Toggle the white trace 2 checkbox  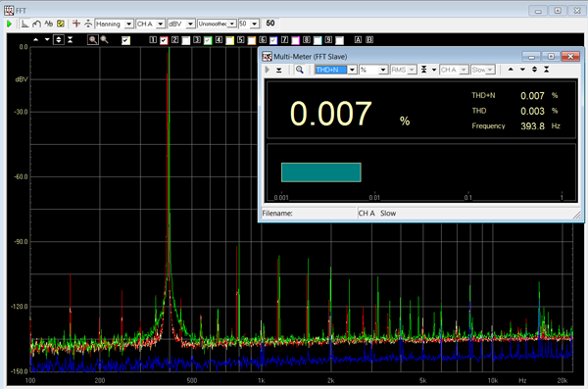tap(186, 40)
